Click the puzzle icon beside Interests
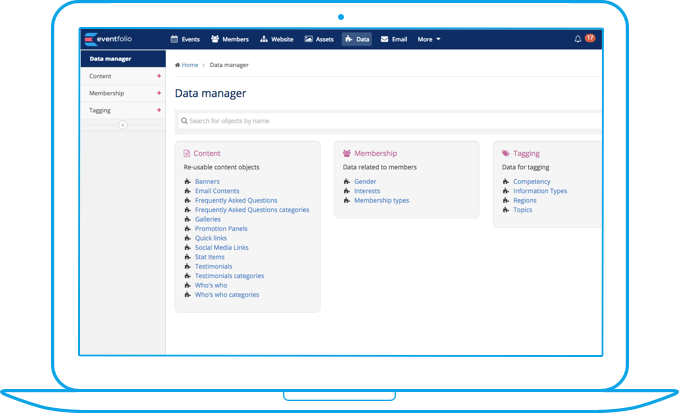The width and height of the screenshot is (679, 413). pyautogui.click(x=347, y=191)
